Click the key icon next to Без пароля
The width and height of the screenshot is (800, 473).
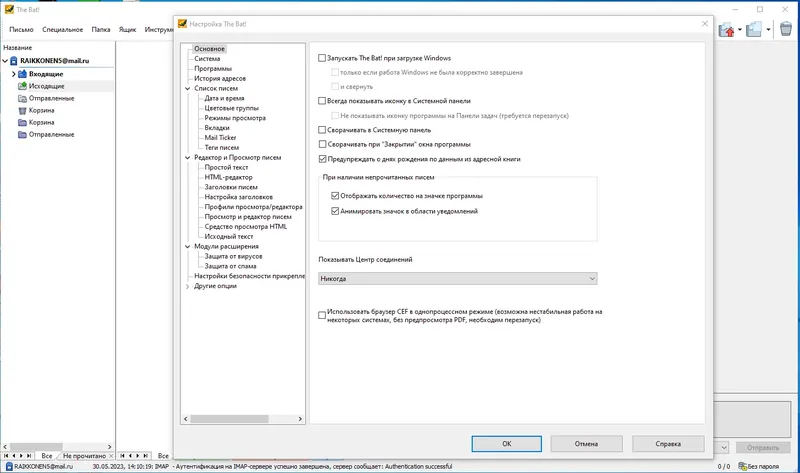pyautogui.click(x=743, y=466)
